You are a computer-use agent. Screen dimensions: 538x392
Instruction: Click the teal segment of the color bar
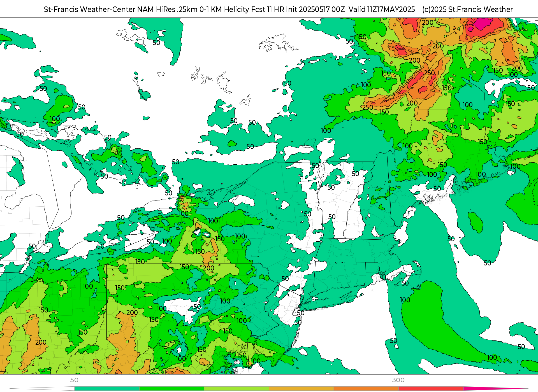(107, 389)
